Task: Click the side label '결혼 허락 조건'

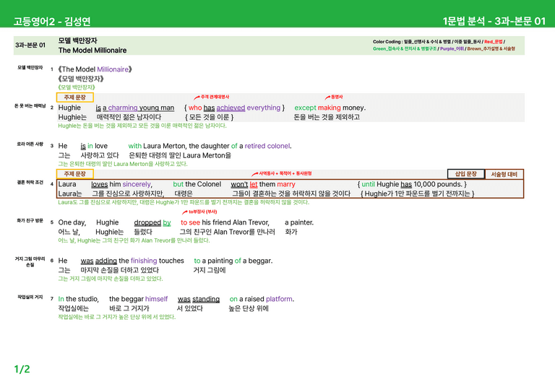Action: [x=30, y=183]
